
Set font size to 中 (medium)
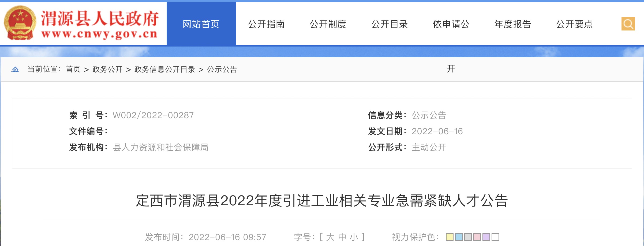[x=342, y=237]
